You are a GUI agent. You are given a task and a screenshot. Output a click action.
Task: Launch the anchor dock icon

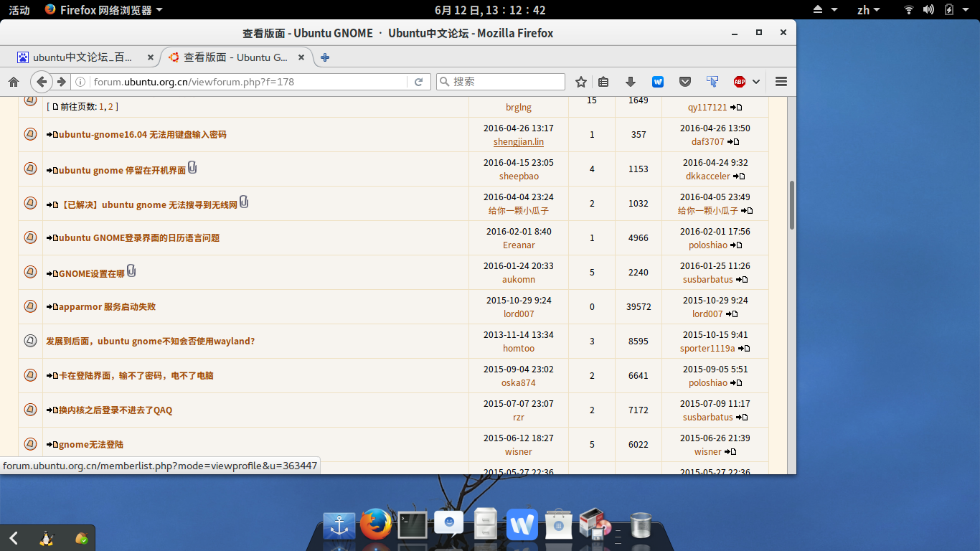(339, 524)
